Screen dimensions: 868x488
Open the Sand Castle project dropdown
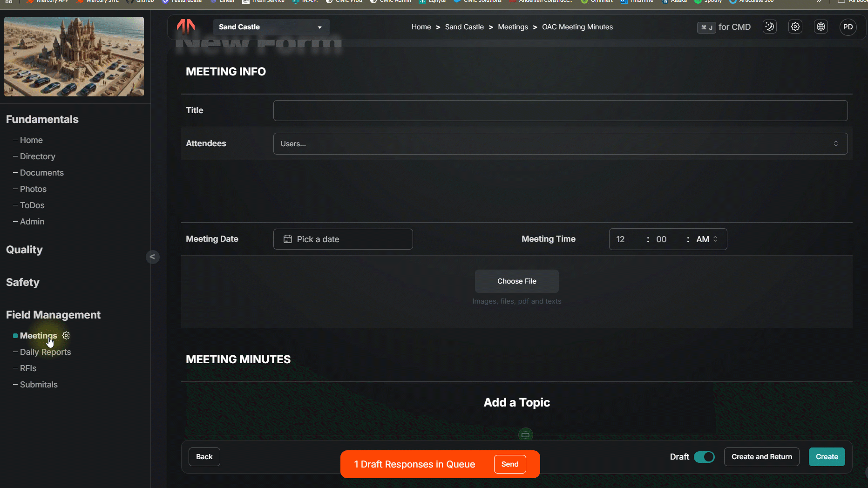click(271, 27)
